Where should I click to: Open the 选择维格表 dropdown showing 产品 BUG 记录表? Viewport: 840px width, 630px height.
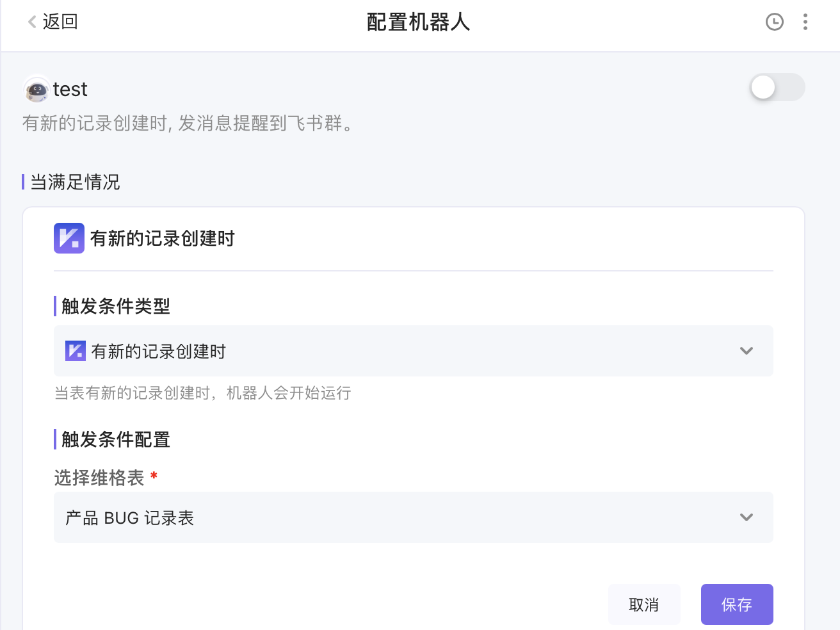[x=414, y=517]
